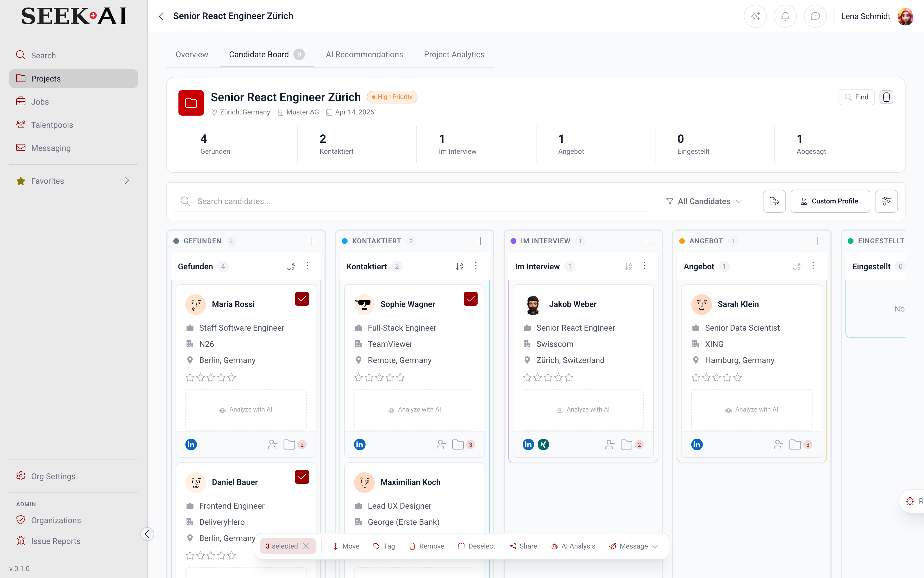Click the Find button

tap(856, 97)
